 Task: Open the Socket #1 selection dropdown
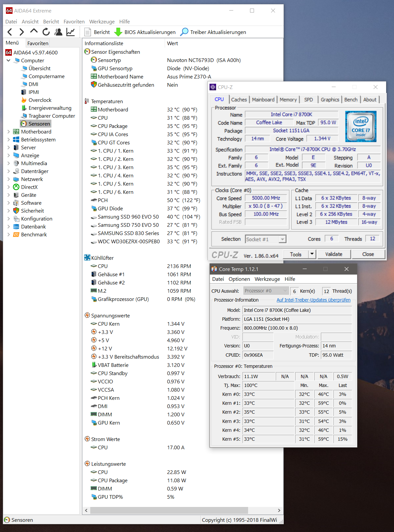pos(266,239)
